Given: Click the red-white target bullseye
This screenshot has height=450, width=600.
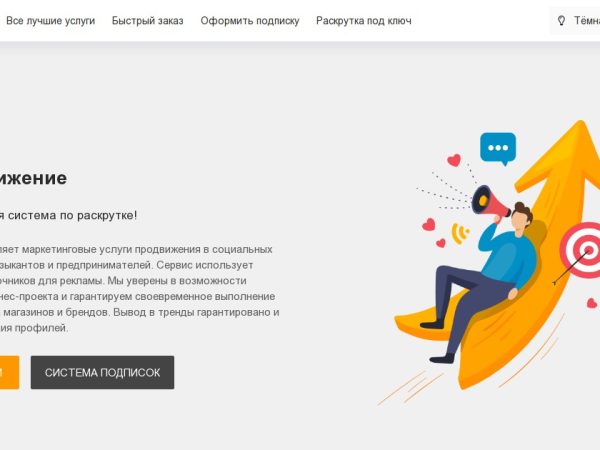Looking at the screenshot, I should [x=581, y=250].
